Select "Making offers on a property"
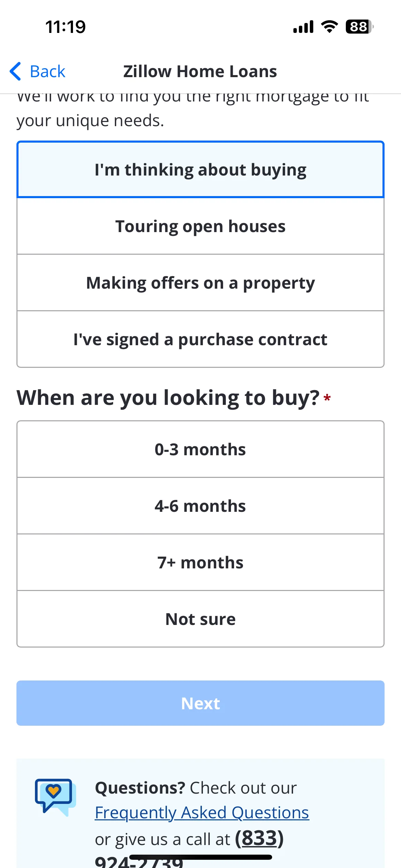This screenshot has width=401, height=868. (200, 283)
